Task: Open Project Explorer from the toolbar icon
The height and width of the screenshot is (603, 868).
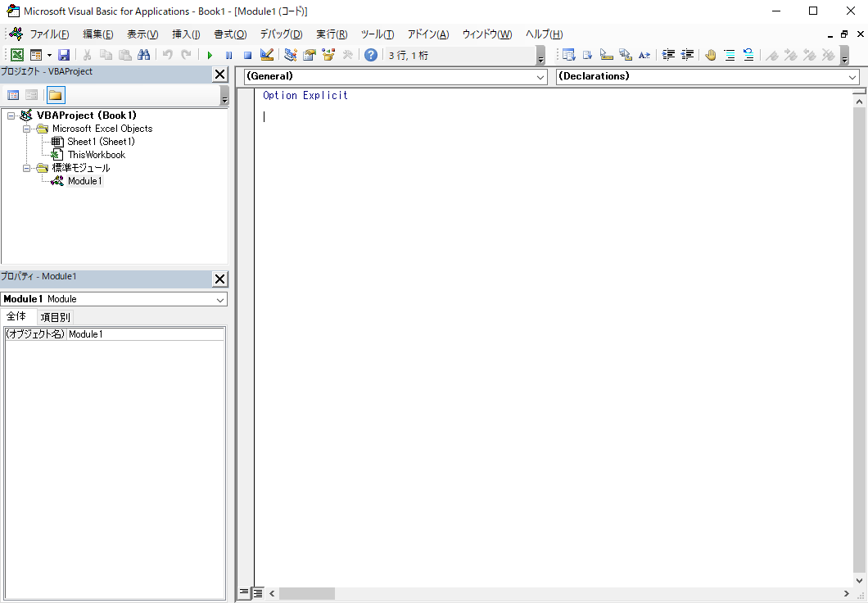Action: [x=291, y=55]
